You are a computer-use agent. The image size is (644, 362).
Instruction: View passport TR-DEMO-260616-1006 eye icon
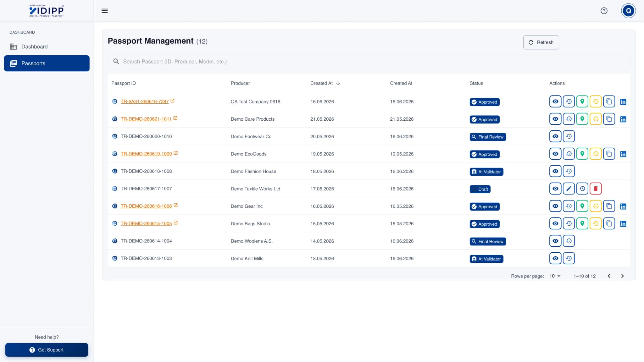pos(555,206)
